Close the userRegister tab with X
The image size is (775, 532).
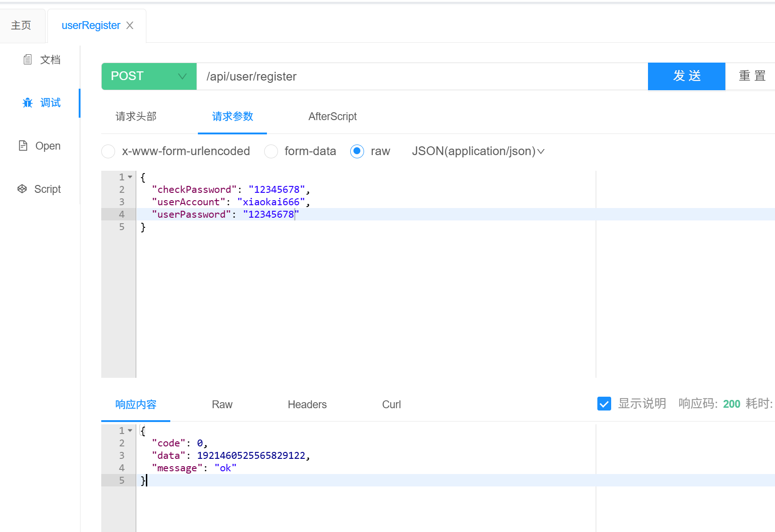(130, 25)
